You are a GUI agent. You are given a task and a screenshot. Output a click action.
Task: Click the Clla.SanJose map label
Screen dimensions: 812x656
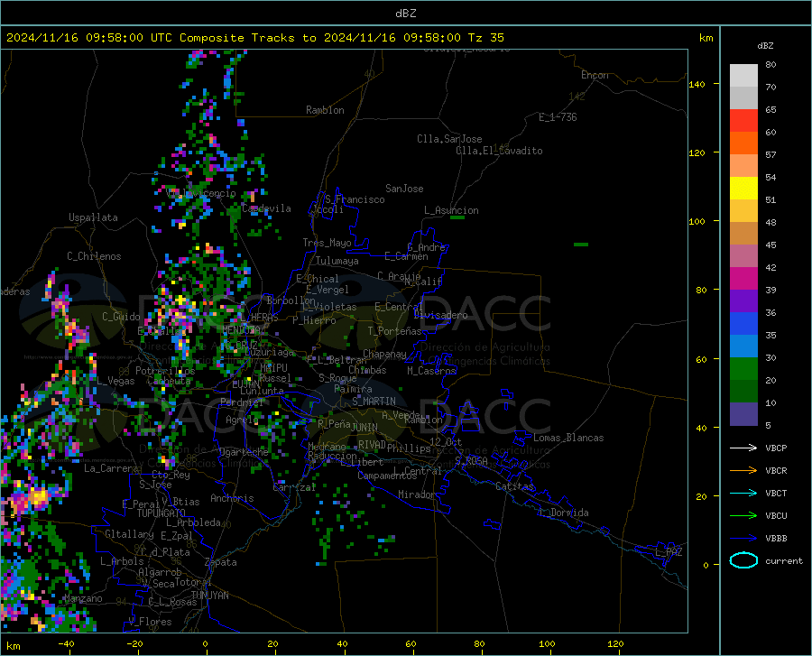pyautogui.click(x=449, y=139)
